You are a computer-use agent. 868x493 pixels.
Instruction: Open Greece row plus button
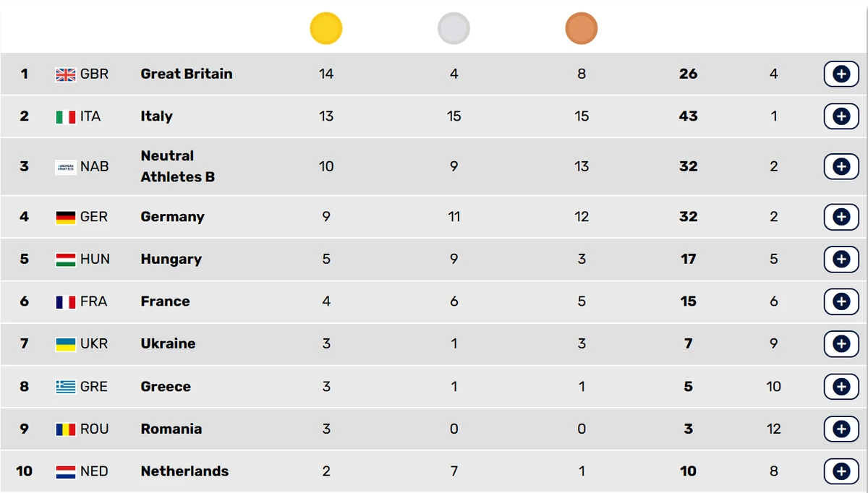[841, 387]
